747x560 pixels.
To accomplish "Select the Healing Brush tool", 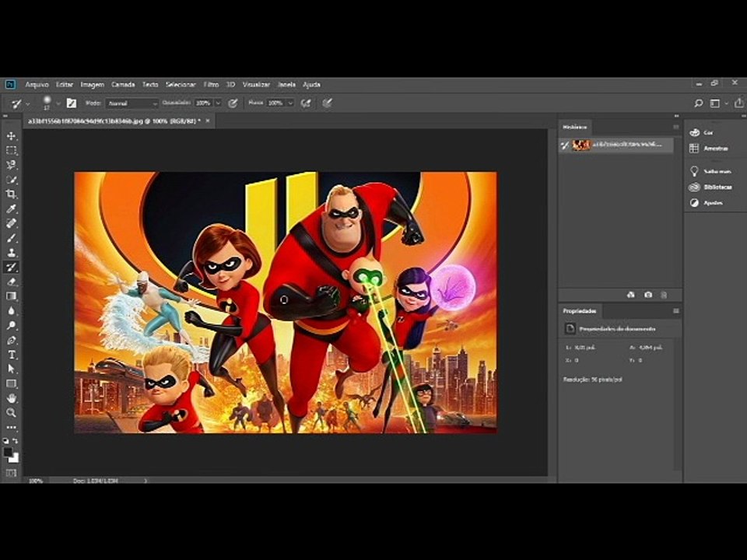I will click(x=11, y=223).
